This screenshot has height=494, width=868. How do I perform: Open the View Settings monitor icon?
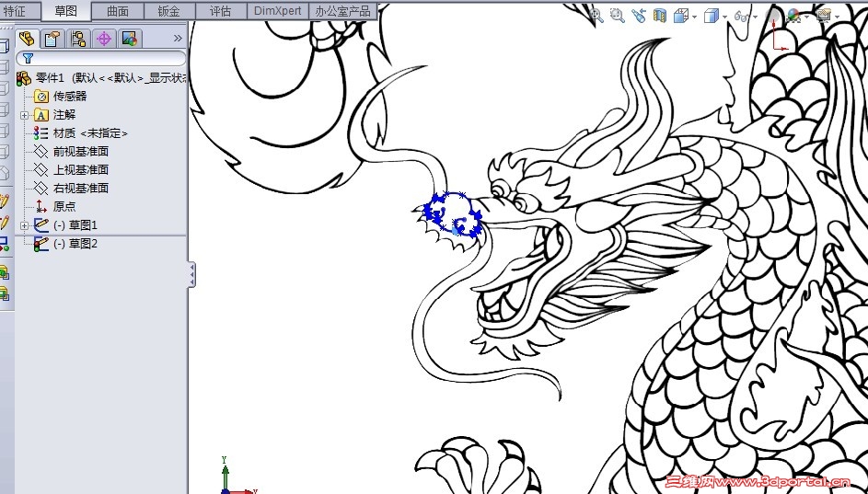point(824,16)
